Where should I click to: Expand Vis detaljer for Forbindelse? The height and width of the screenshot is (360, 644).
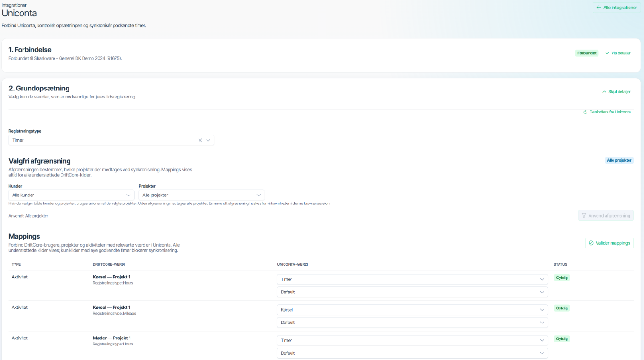(x=618, y=53)
